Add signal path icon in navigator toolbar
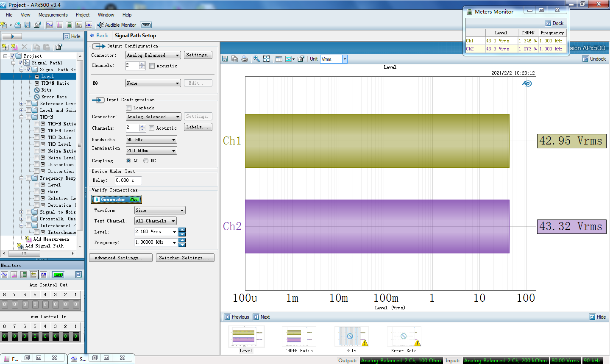The height and width of the screenshot is (364, 610). 5,47
